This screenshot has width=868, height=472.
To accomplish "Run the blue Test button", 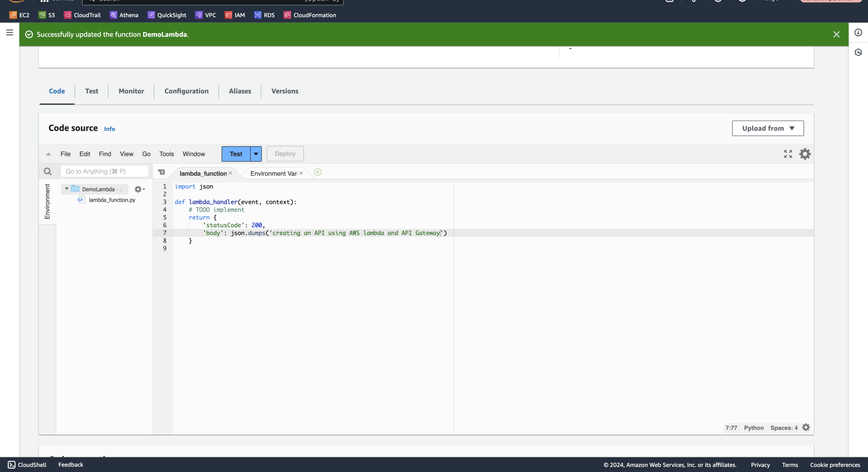I will coord(236,154).
